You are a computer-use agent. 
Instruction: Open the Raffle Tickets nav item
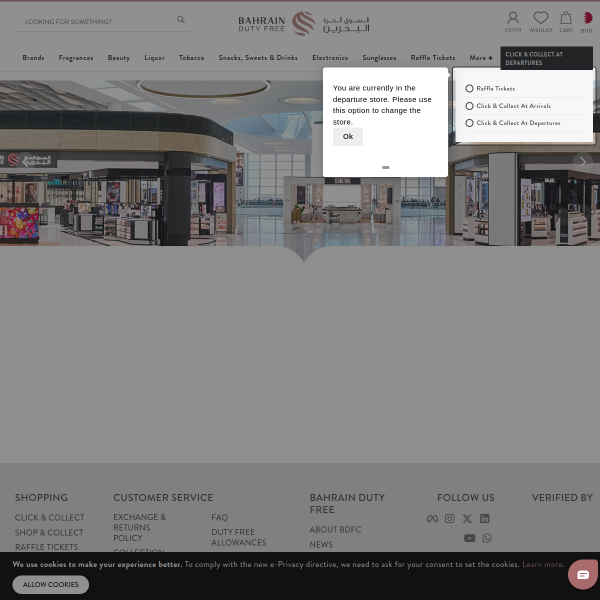[x=433, y=58]
